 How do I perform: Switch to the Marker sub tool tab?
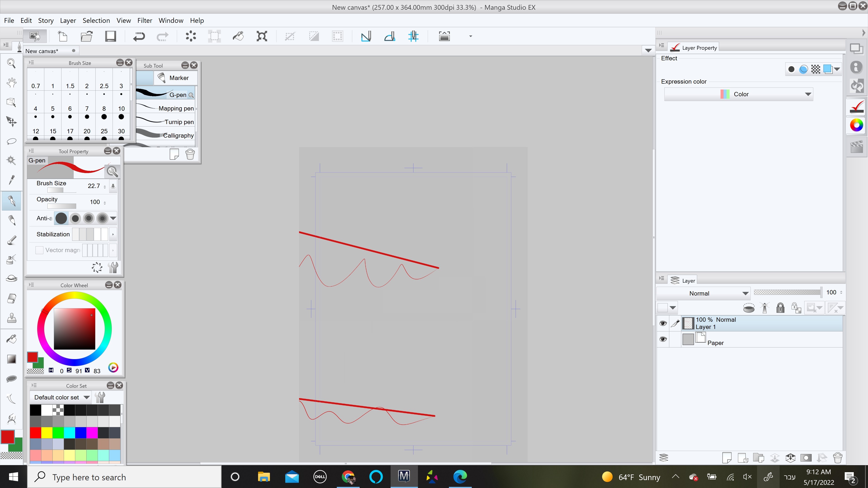pos(176,78)
